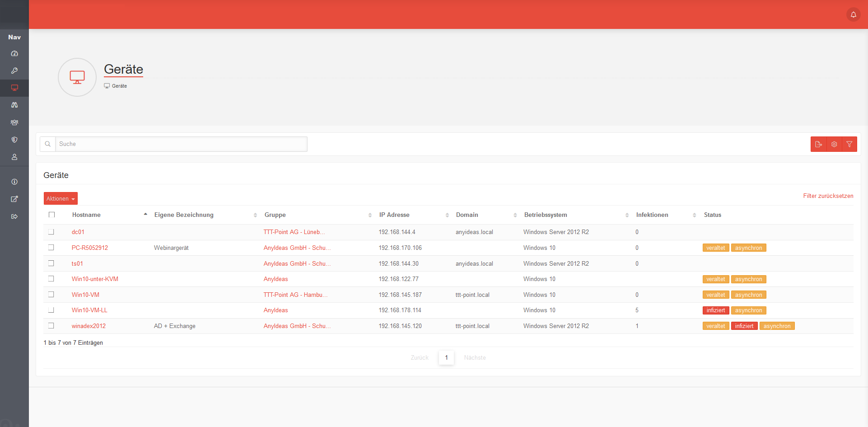Open device dc01 link
Screen dimensions: 868x427
coord(78,232)
